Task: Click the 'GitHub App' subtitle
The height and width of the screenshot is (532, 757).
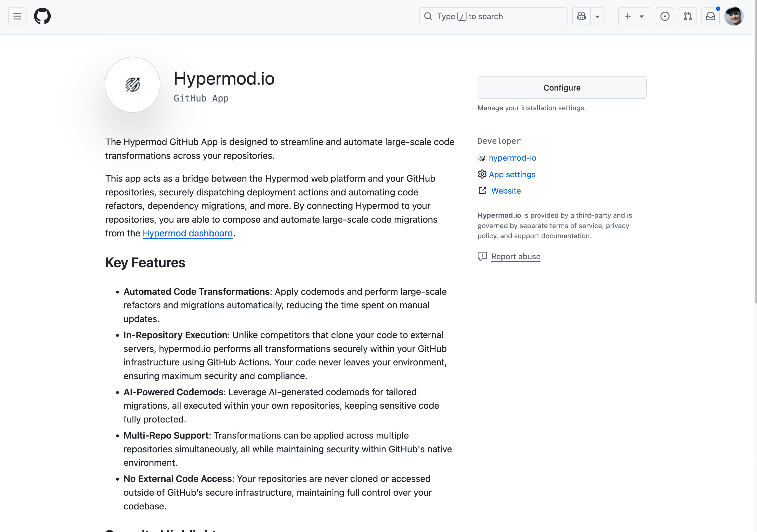Action: point(201,98)
